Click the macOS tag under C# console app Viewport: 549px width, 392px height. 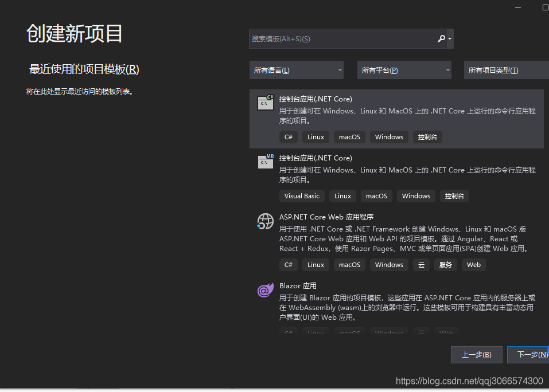(x=349, y=137)
